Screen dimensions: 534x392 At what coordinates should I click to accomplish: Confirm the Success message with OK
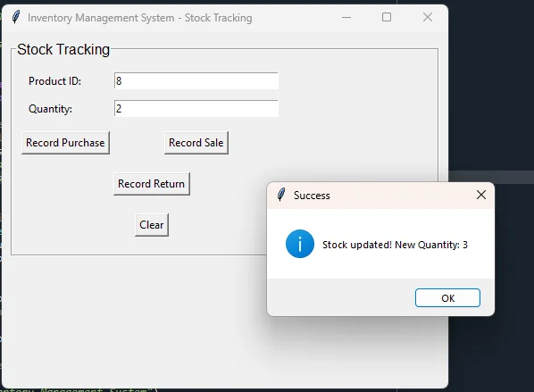[x=447, y=298]
